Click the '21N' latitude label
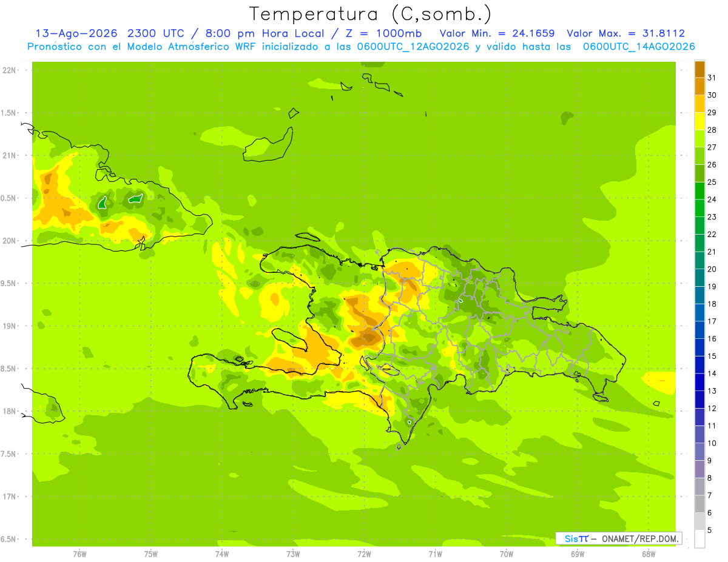Image resolution: width=728 pixels, height=562 pixels. 9,155
